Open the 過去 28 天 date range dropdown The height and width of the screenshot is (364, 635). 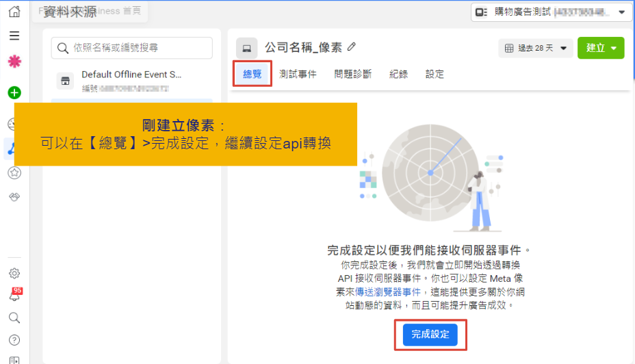click(536, 48)
